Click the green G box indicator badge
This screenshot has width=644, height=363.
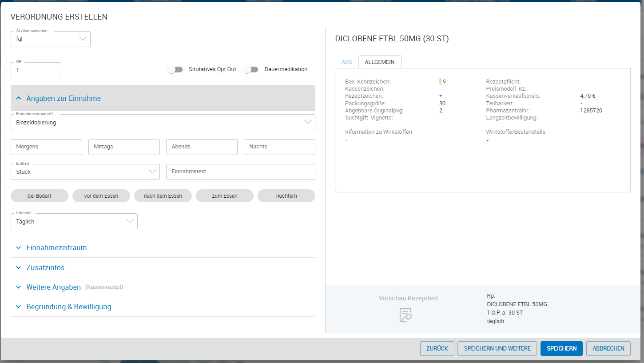444,81
